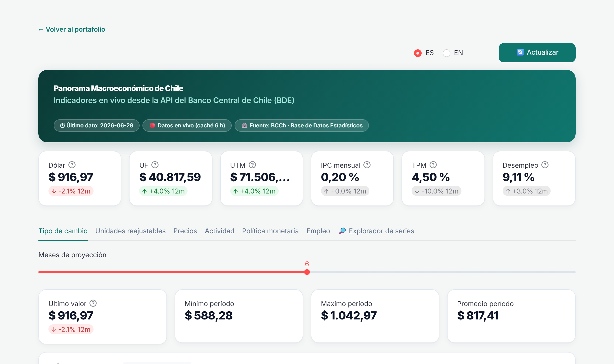Click help icon beside TPM
Image resolution: width=614 pixels, height=364 pixels.
coord(433,165)
